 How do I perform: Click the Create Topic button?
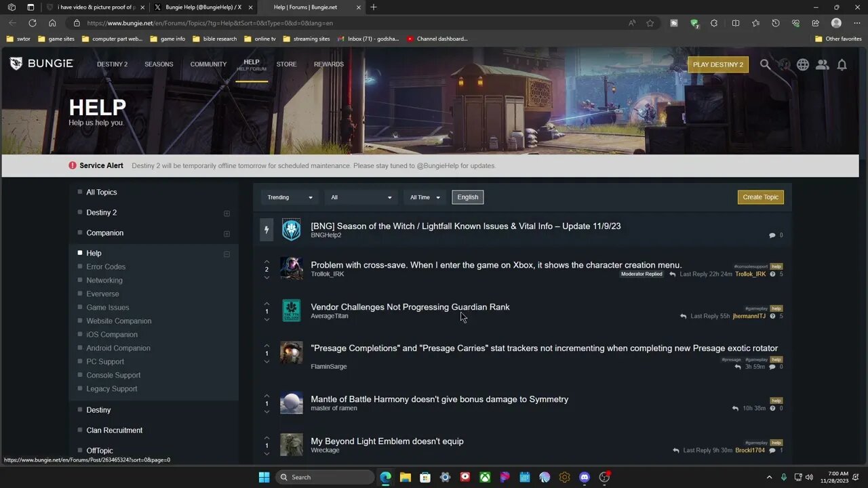[x=761, y=197]
